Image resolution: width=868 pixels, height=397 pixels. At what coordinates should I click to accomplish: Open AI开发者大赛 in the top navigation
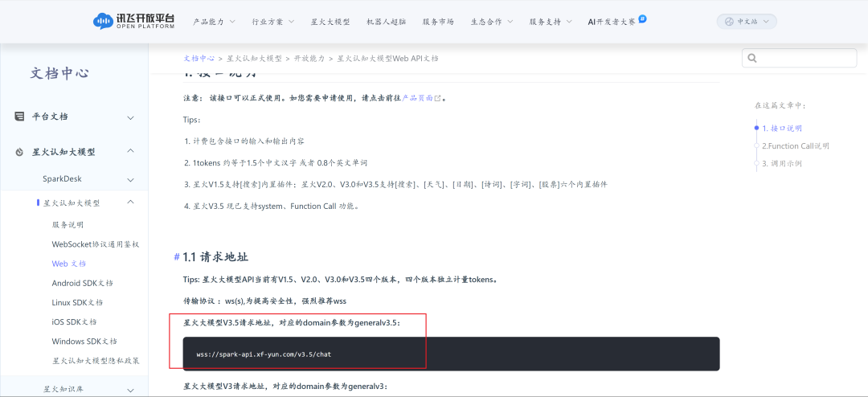coord(612,22)
